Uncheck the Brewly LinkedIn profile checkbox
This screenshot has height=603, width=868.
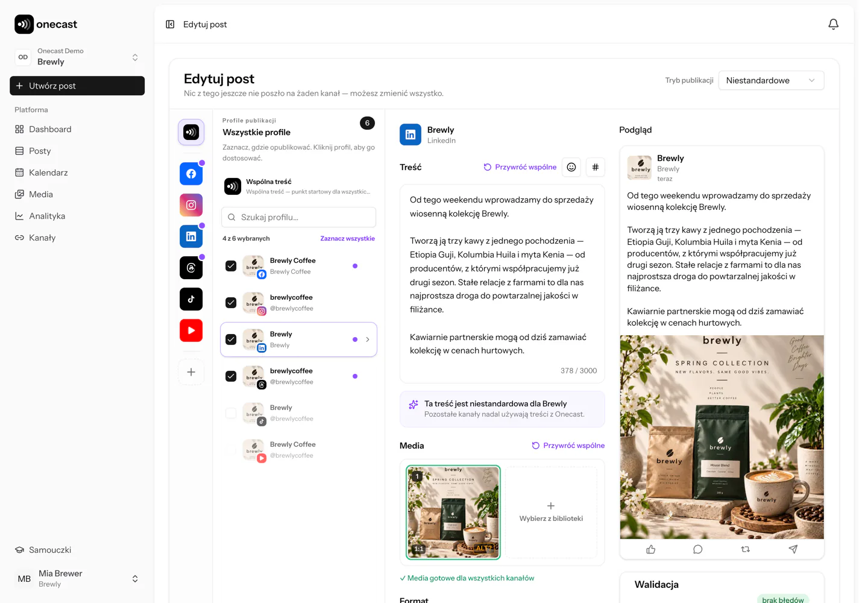tap(231, 339)
